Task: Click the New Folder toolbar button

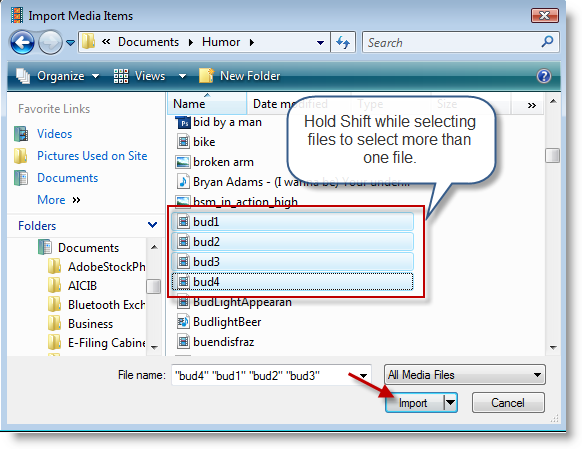Action: tap(240, 76)
